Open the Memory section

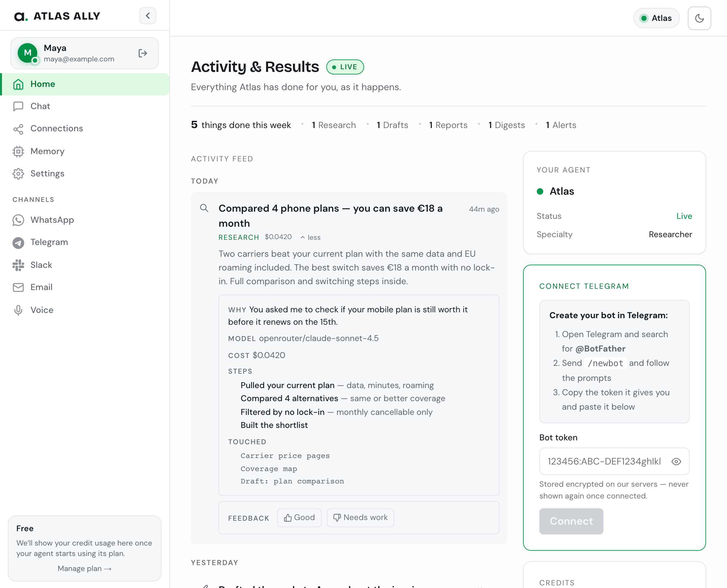85,151
